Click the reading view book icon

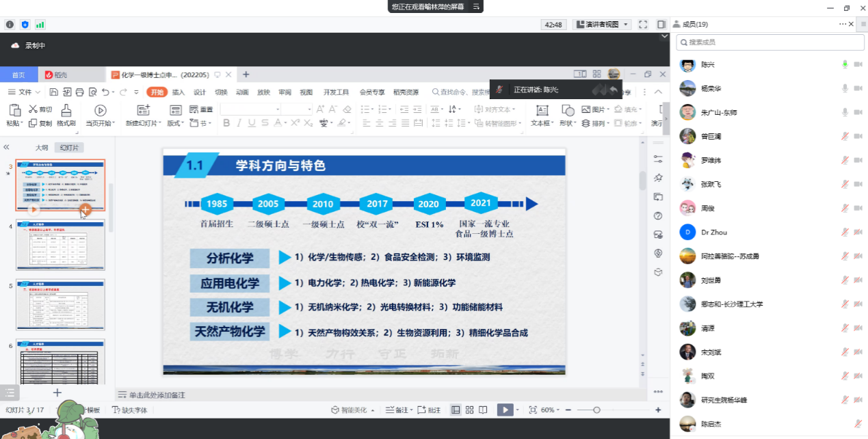483,410
